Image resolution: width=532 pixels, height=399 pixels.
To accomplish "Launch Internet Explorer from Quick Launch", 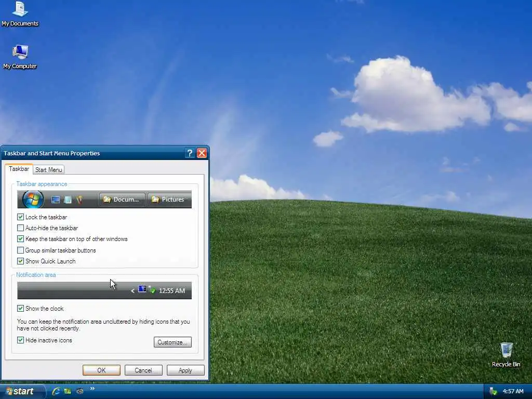I will point(56,391).
